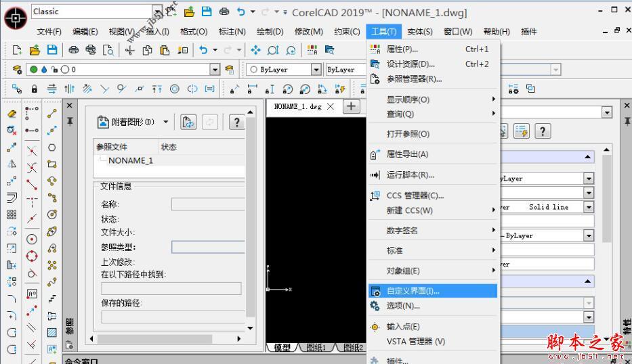Viewport: 632px width, 364px height.
Task: Choose VSTA Manager from the Tools menu
Action: coord(432,342)
